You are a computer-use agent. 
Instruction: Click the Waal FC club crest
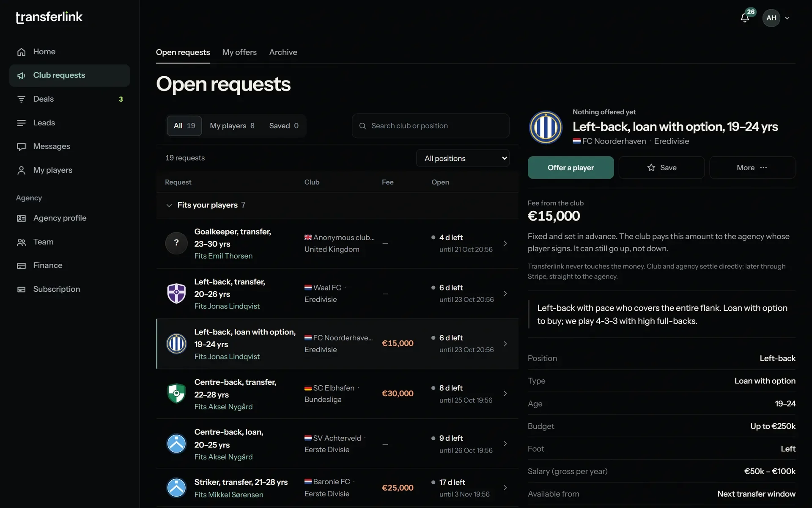pos(176,293)
